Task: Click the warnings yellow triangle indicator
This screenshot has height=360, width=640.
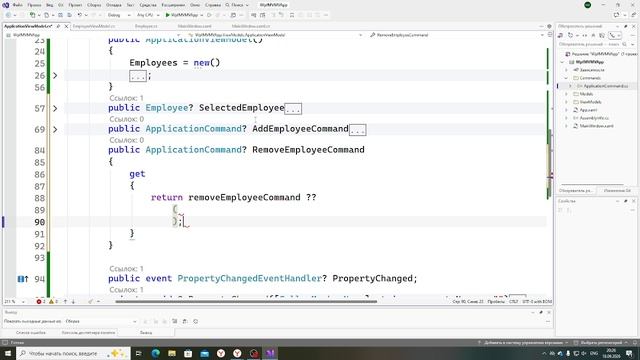Action: click(52, 302)
